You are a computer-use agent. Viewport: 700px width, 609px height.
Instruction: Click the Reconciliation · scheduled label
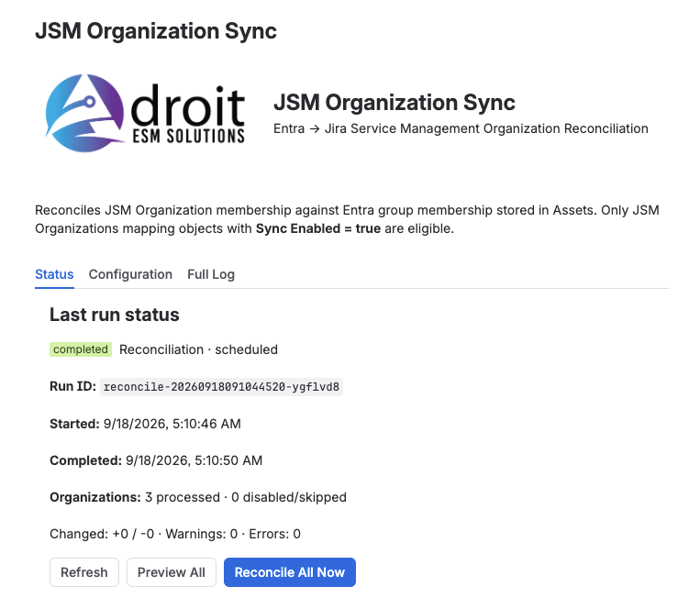[198, 349]
